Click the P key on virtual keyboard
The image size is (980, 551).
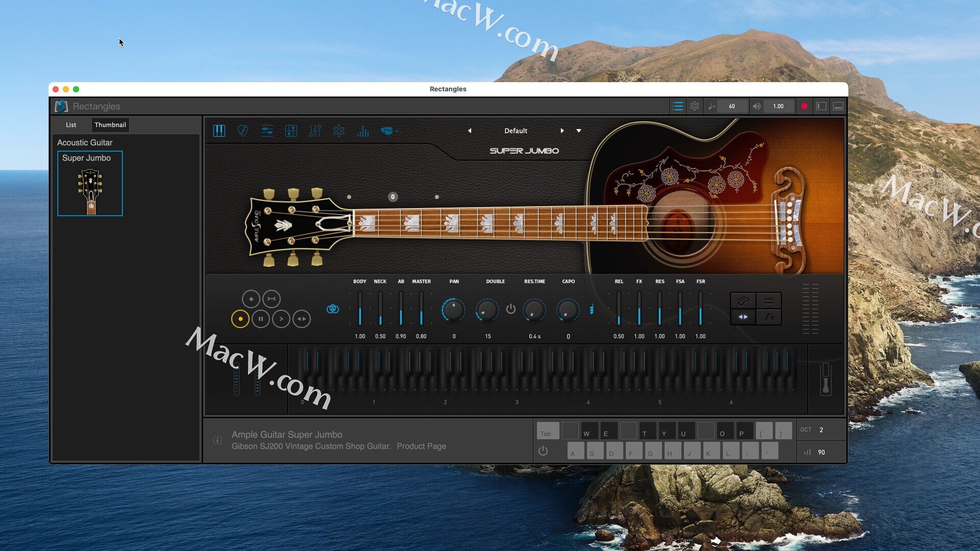[x=745, y=431]
